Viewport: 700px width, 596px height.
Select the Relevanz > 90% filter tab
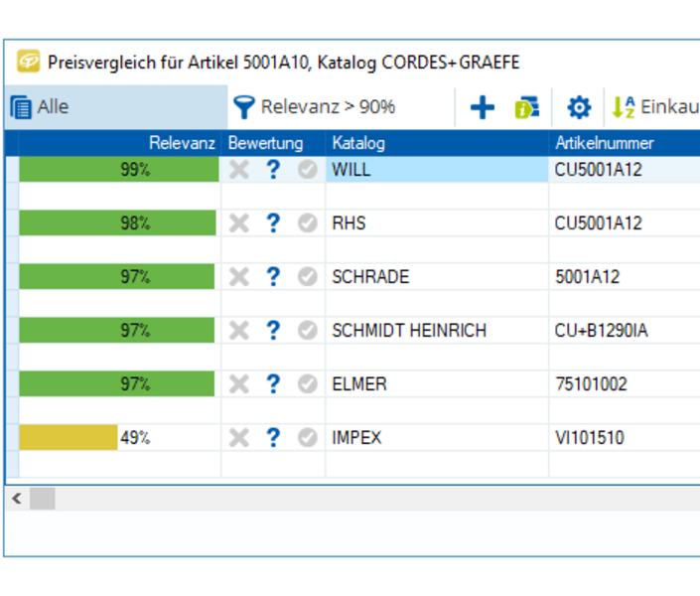tap(316, 107)
